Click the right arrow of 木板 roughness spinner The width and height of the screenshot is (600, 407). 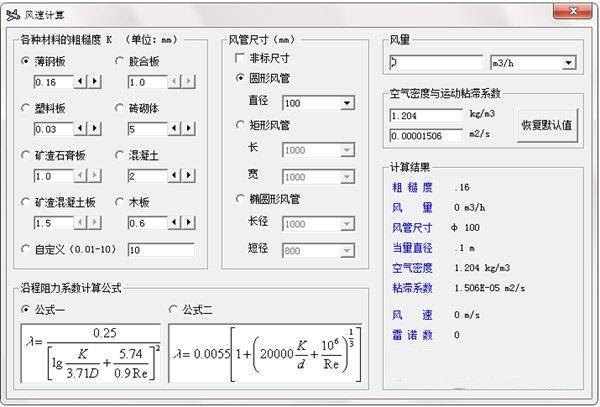(x=190, y=223)
